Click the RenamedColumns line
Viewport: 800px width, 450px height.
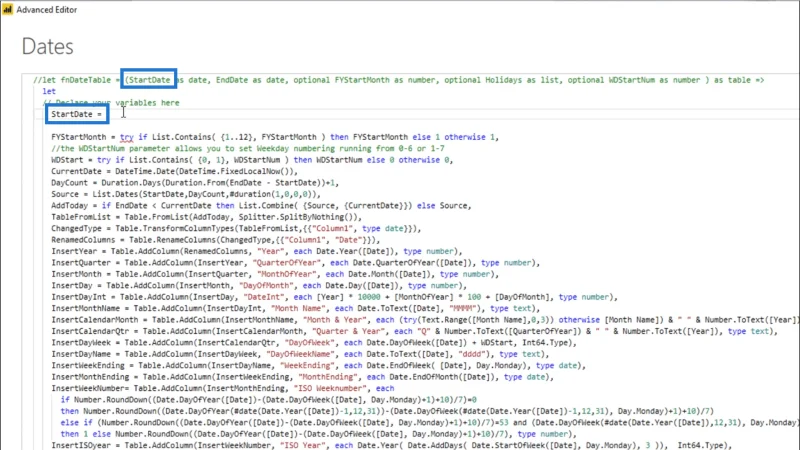(x=215, y=240)
